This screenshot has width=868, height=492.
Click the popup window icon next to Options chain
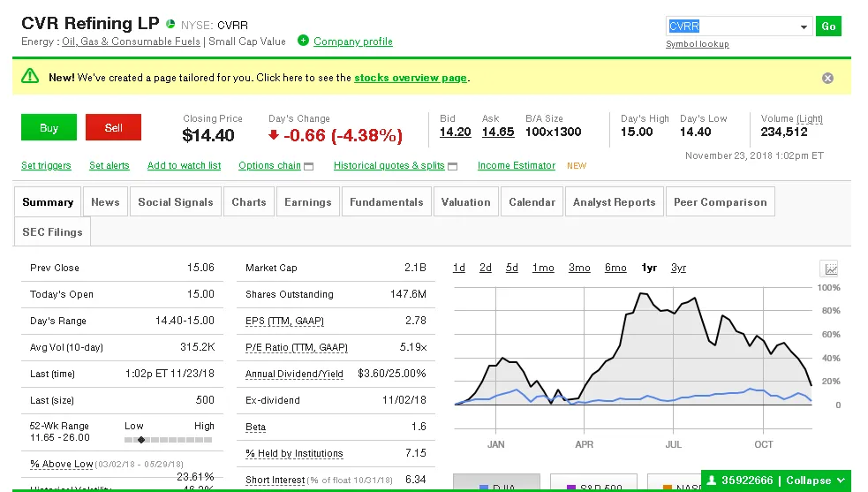point(309,166)
